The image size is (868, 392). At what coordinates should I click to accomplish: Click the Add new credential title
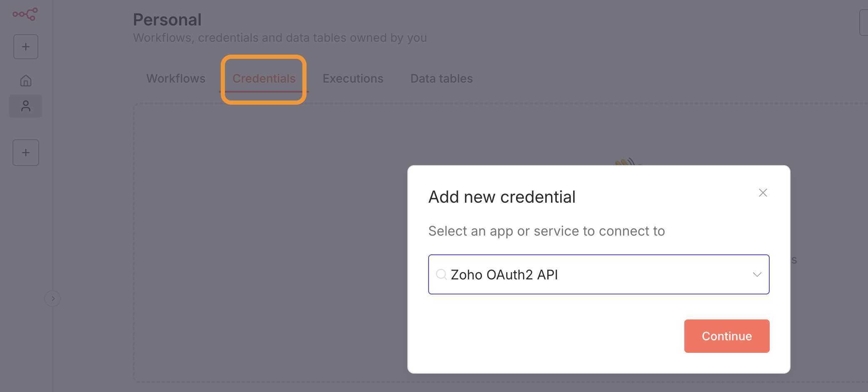[x=502, y=197]
